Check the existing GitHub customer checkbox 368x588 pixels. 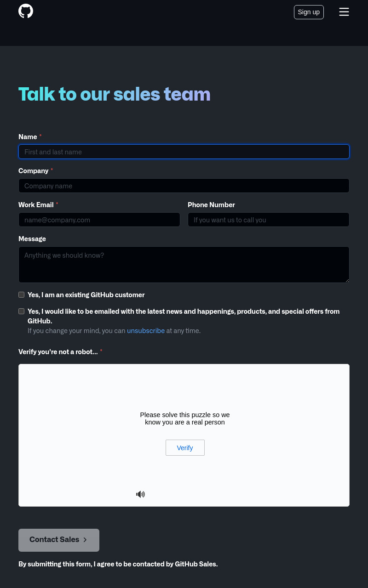pyautogui.click(x=22, y=295)
